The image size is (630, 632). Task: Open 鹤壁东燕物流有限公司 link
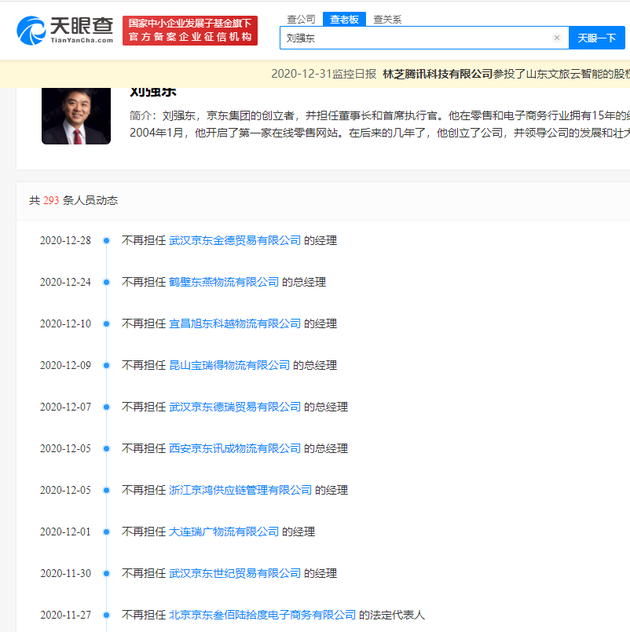(x=224, y=282)
